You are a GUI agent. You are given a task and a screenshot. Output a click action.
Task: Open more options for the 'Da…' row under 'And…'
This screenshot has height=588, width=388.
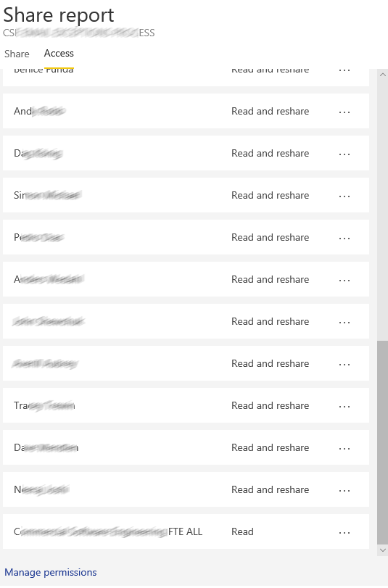344,154
